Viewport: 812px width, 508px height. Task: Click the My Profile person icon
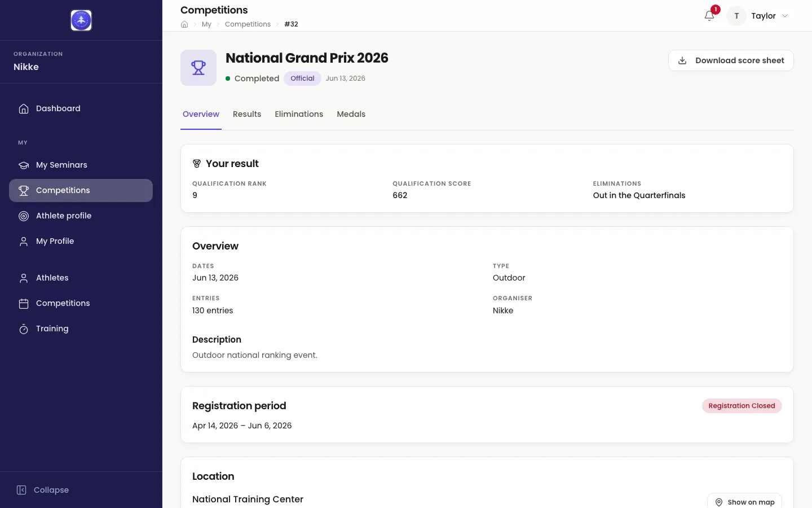(x=24, y=241)
